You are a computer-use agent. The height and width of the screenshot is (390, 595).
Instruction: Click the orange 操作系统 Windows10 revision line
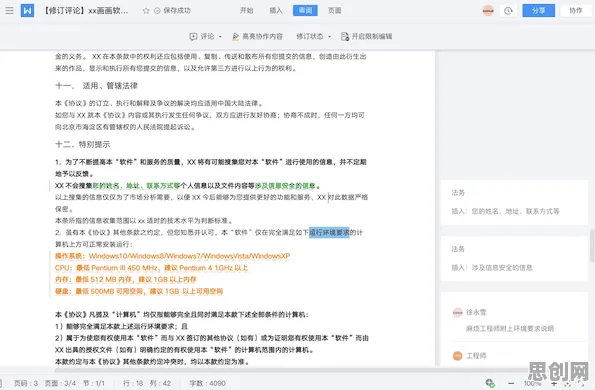(x=173, y=256)
